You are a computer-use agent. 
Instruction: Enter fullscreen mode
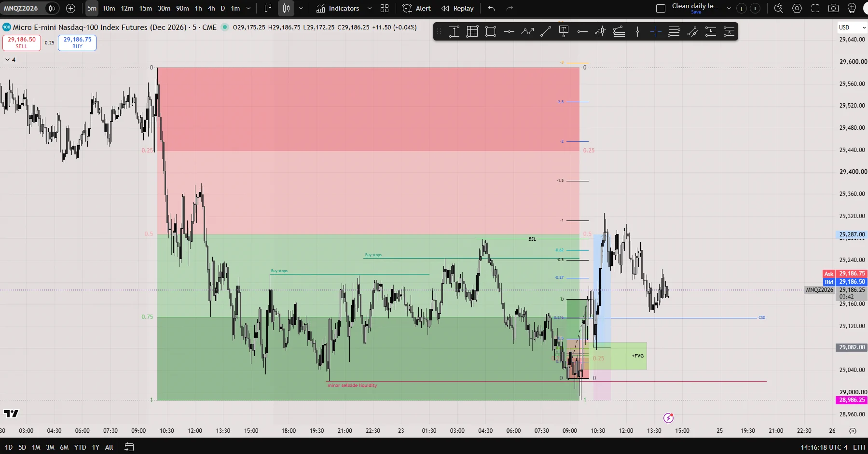(x=815, y=8)
